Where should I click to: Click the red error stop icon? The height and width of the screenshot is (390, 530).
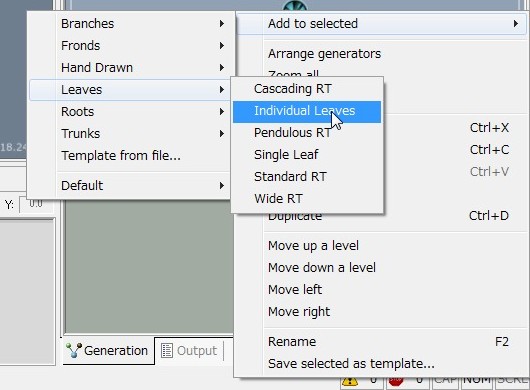[395, 381]
